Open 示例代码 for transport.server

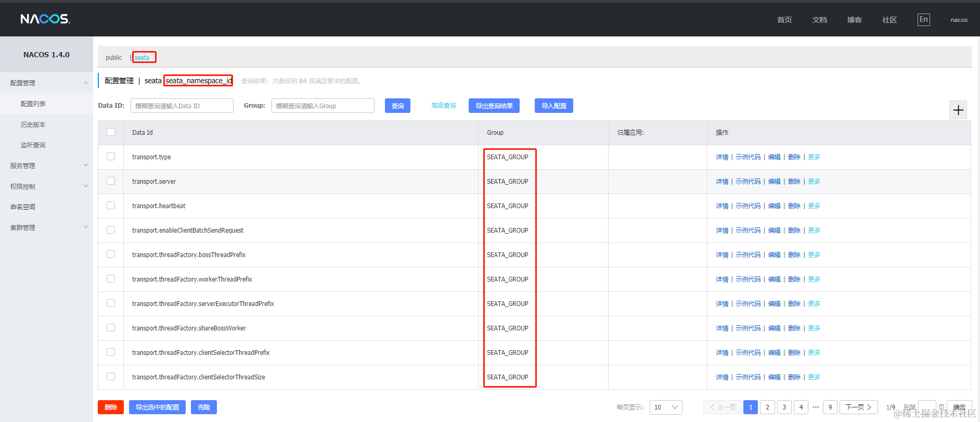[748, 182]
